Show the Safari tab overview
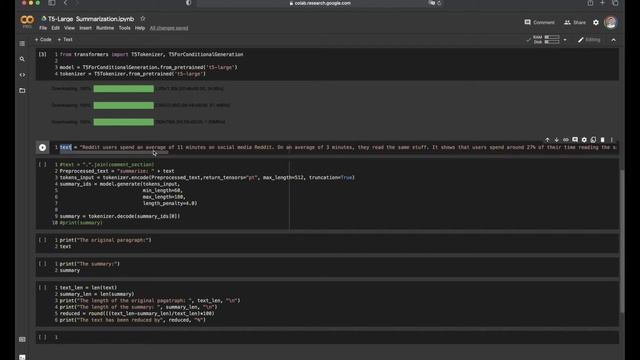Image resolution: width=640 pixels, height=360 pixels. pos(615,3)
